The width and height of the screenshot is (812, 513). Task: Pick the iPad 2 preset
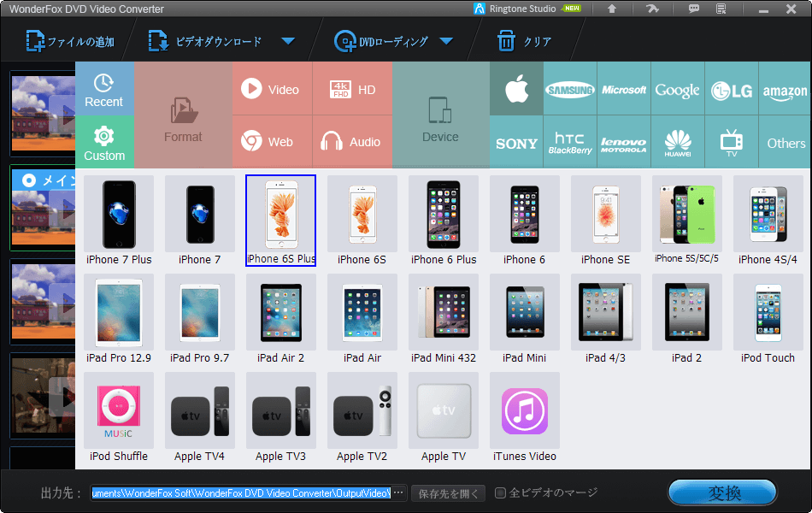coord(686,319)
